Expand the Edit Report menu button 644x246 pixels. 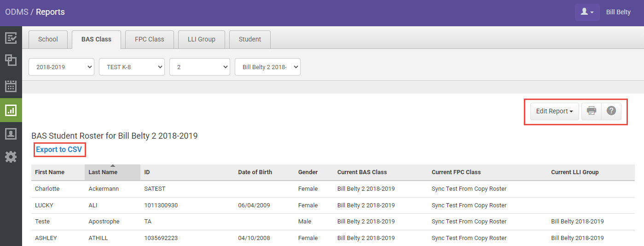(x=554, y=111)
